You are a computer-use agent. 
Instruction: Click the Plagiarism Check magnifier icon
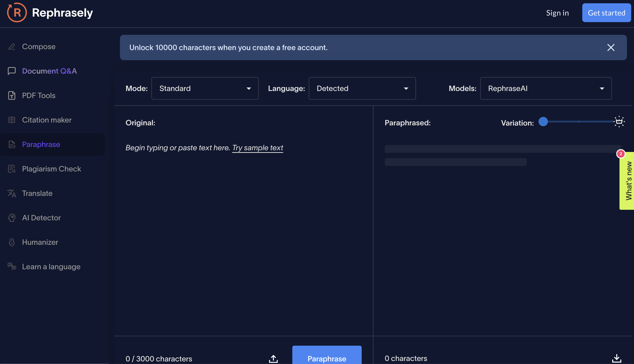(x=12, y=169)
